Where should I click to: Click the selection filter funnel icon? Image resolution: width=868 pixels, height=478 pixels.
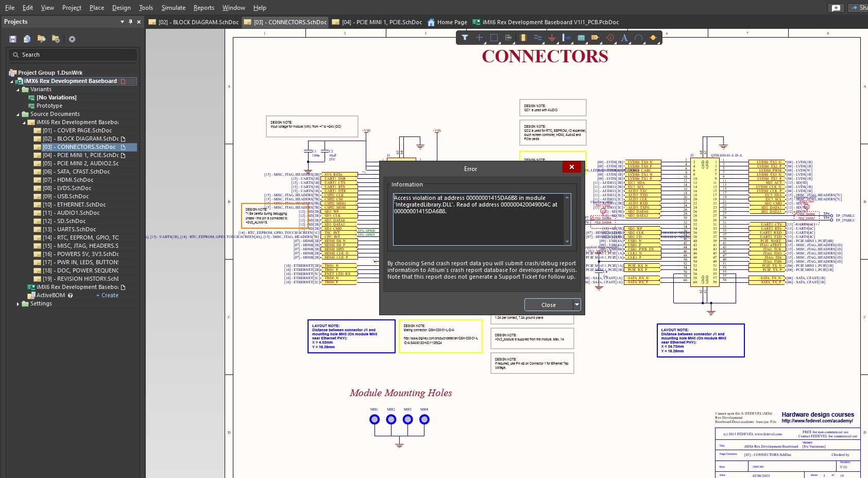pyautogui.click(x=465, y=38)
